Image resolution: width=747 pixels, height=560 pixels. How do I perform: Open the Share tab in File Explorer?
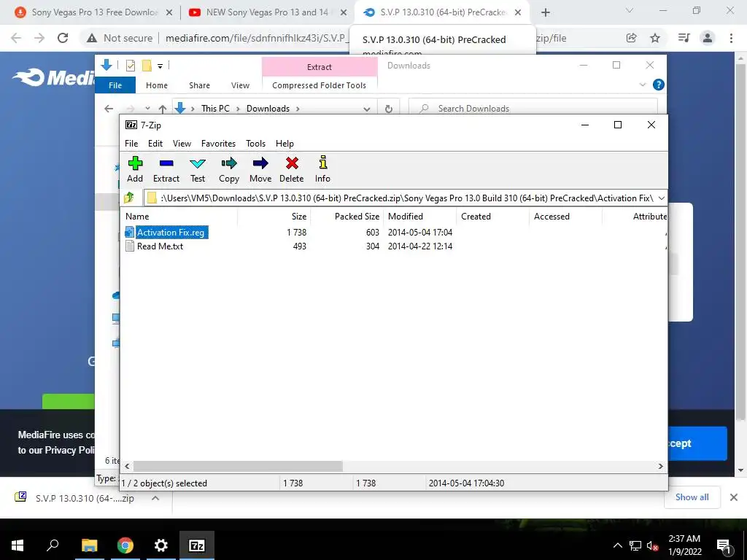click(x=199, y=85)
